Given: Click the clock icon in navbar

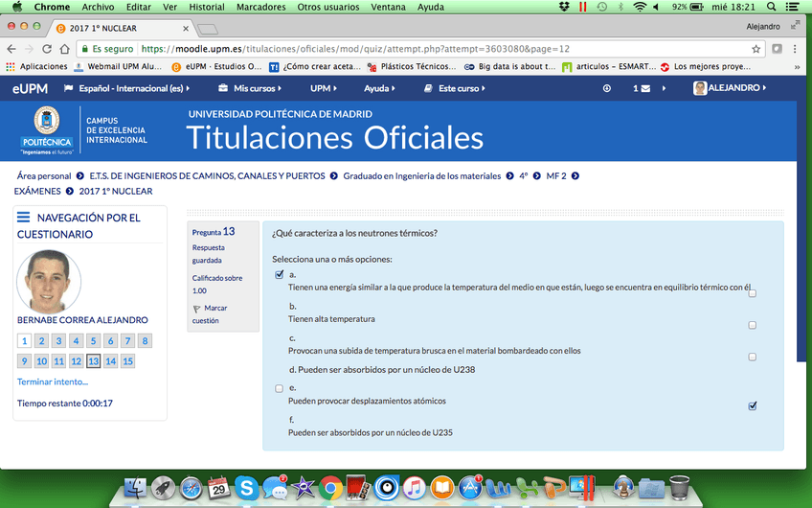Looking at the screenshot, I should click(606, 88).
